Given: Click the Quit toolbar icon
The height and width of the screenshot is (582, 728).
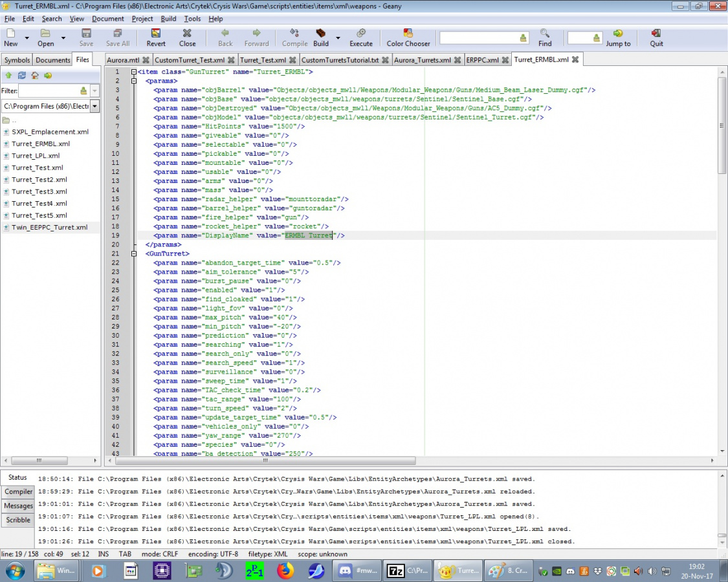Looking at the screenshot, I should (x=656, y=34).
